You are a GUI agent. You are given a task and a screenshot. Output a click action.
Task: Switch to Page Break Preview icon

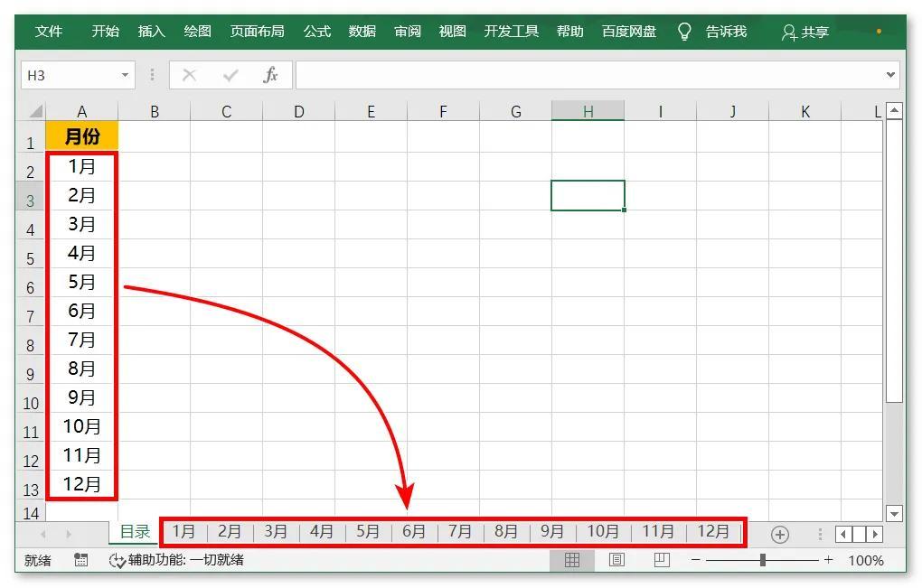click(x=662, y=560)
